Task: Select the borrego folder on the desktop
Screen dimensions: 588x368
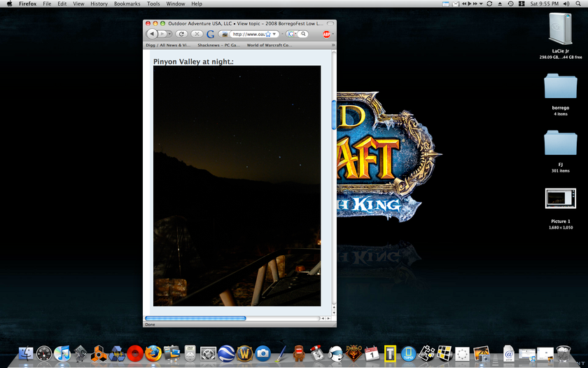Action: pyautogui.click(x=560, y=87)
